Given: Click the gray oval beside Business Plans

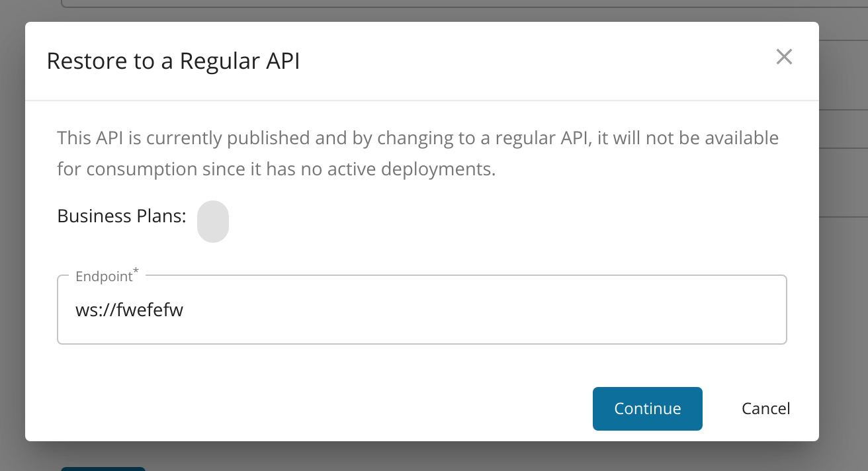Looking at the screenshot, I should 212,222.
